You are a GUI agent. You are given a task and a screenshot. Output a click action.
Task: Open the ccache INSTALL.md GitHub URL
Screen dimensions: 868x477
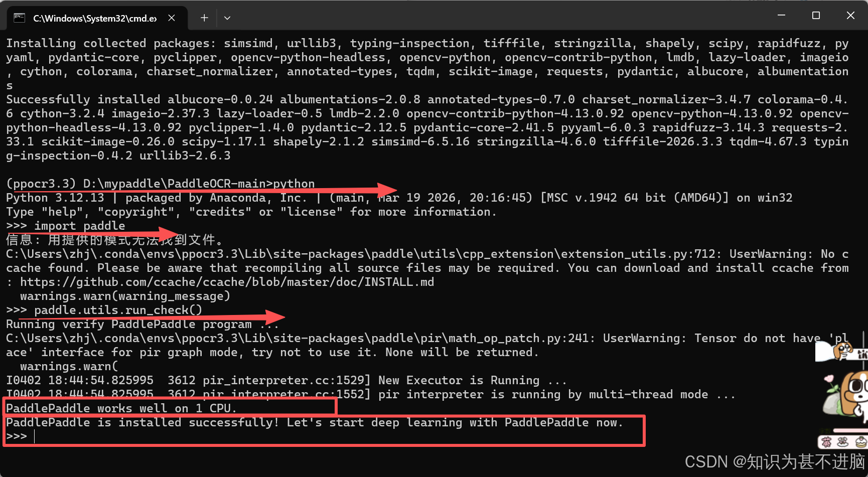227,282
